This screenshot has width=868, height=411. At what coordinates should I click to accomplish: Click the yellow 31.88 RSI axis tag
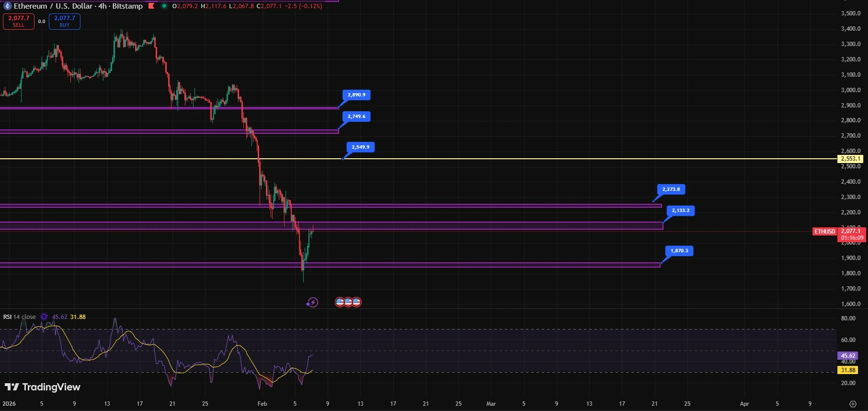point(848,370)
